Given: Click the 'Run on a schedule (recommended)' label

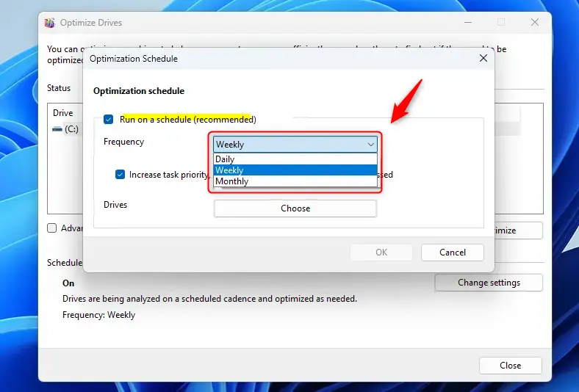Looking at the screenshot, I should click(188, 120).
